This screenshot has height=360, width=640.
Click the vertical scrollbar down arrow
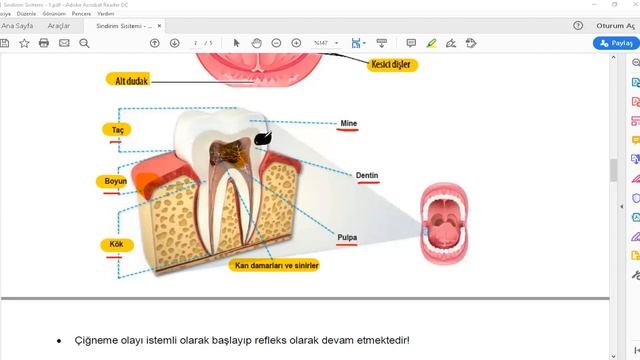(613, 356)
